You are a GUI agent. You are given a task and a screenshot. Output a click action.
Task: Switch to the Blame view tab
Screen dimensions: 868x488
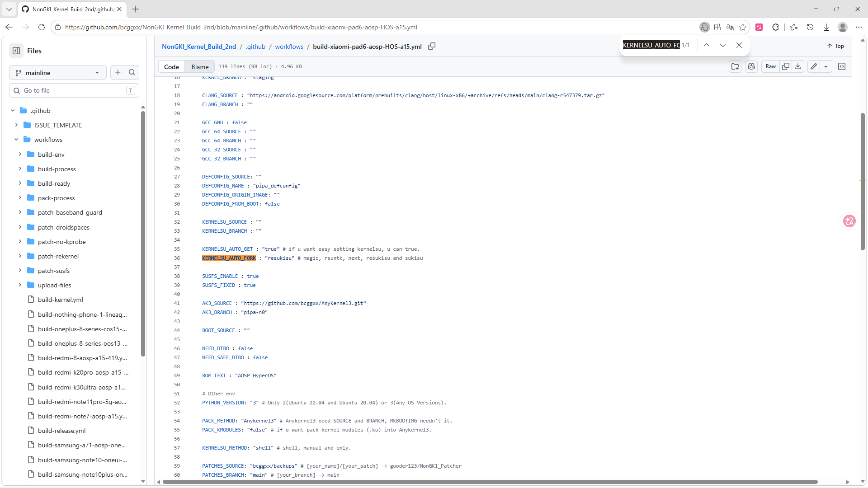pos(200,66)
